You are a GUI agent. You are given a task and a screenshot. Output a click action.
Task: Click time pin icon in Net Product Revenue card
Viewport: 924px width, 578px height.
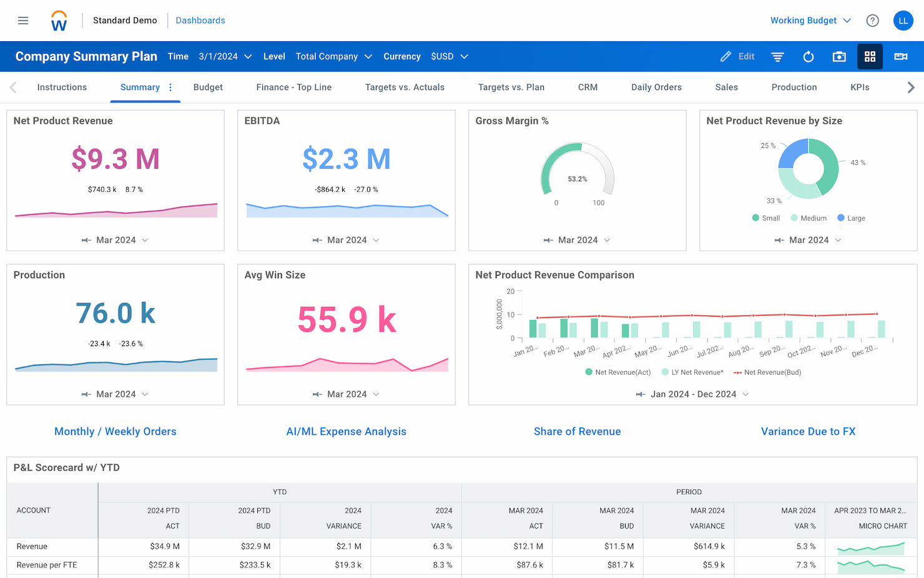click(x=86, y=241)
